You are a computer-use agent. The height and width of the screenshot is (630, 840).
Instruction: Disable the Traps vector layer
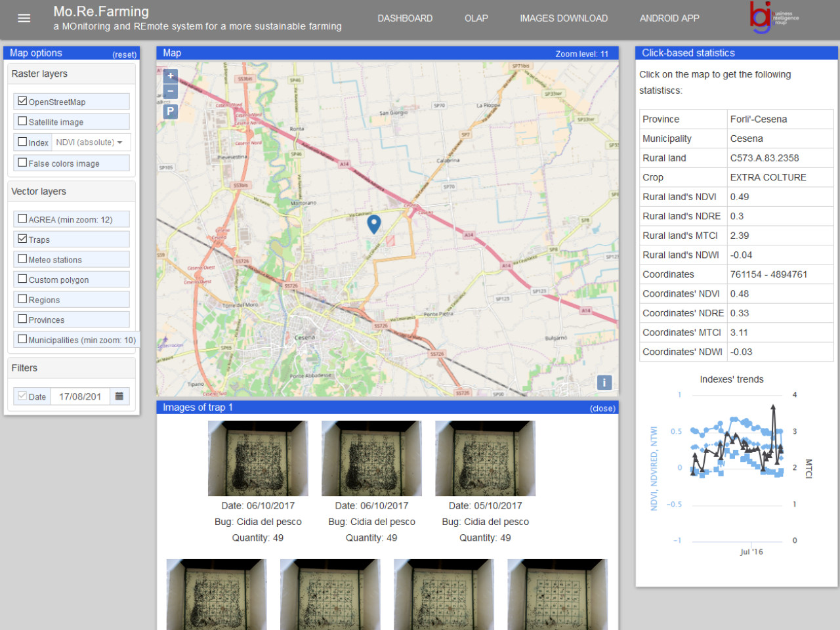22,239
